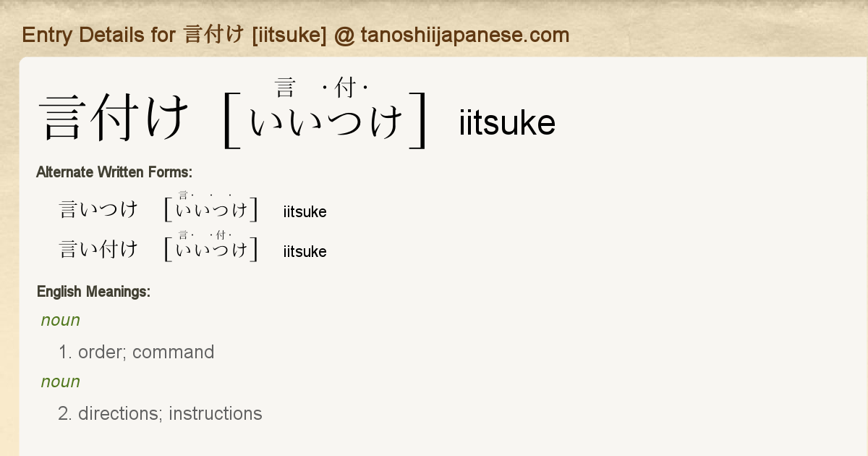Click the page title mentioning tanoshiijapanese.com

(295, 35)
